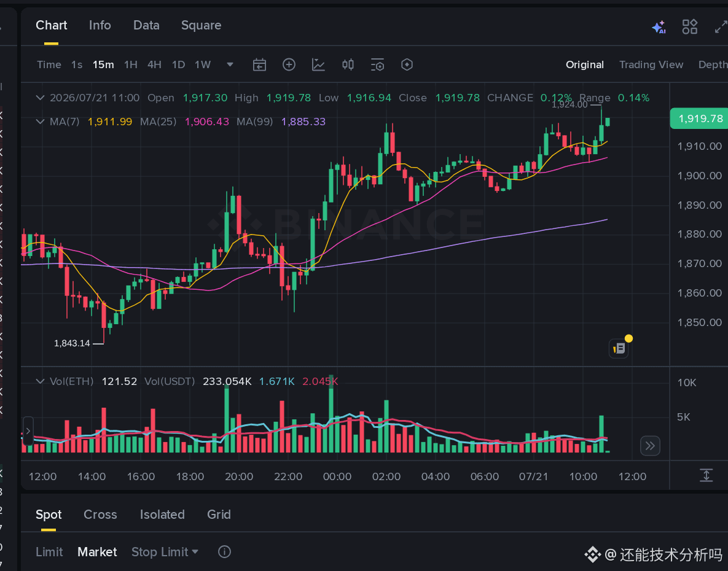
Task: Open the more time intervals dropdown arrow
Action: (230, 64)
